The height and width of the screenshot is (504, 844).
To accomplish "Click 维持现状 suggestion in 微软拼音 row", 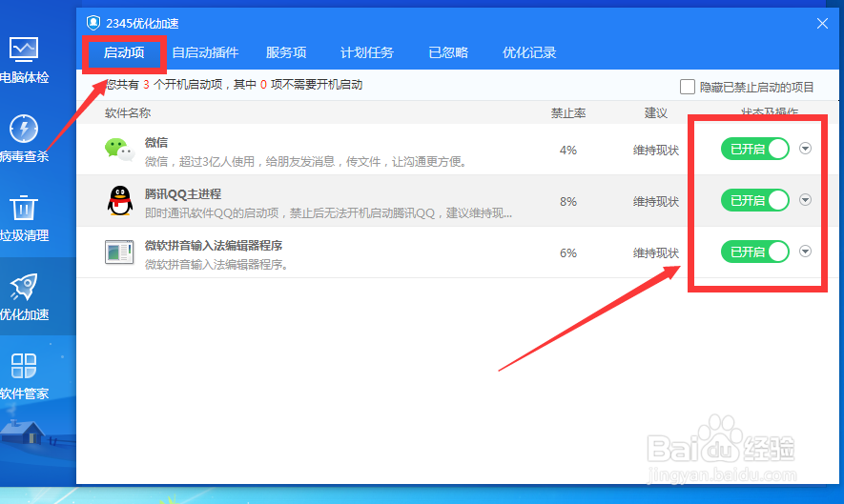I will pyautogui.click(x=655, y=252).
